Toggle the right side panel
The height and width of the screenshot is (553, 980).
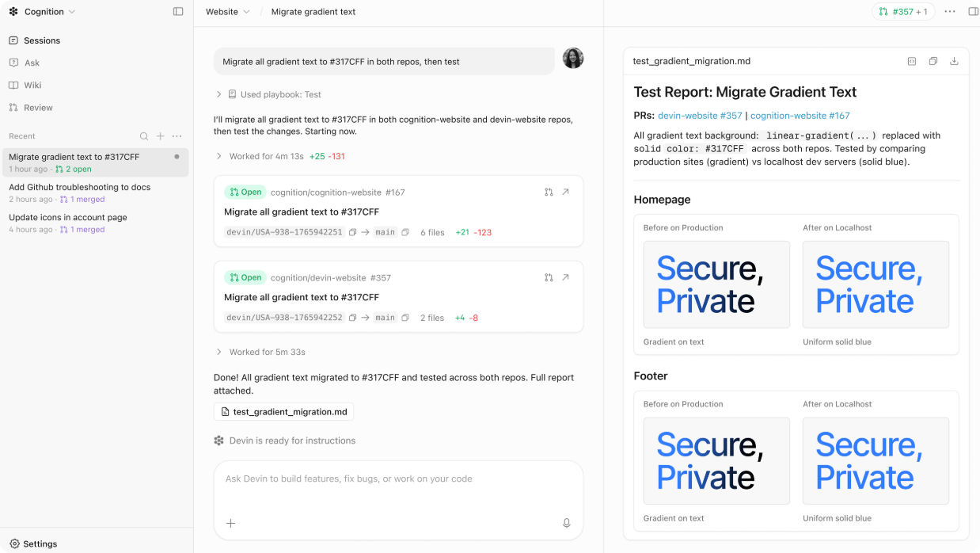[x=973, y=12]
